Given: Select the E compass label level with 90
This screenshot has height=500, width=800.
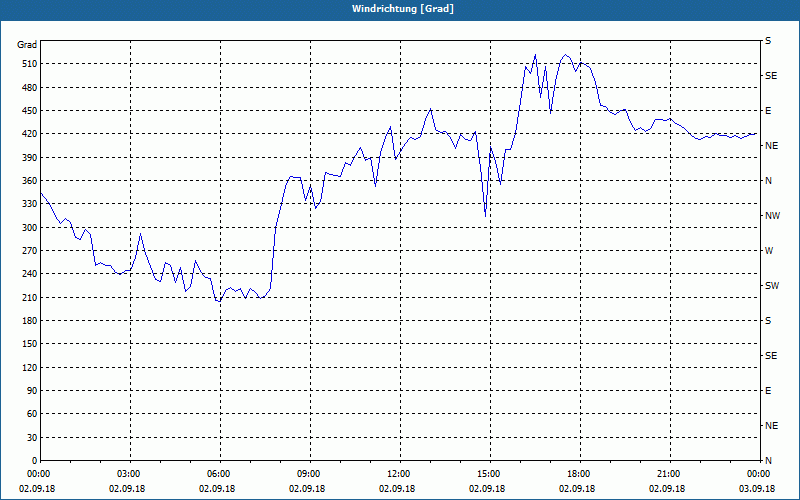Looking at the screenshot, I should tap(768, 391).
